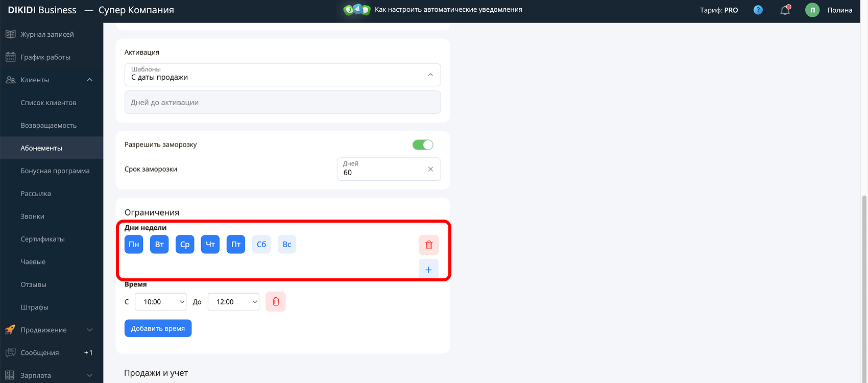This screenshot has width=868, height=383.
Task: Click the messenger icons in top banner
Action: click(357, 10)
